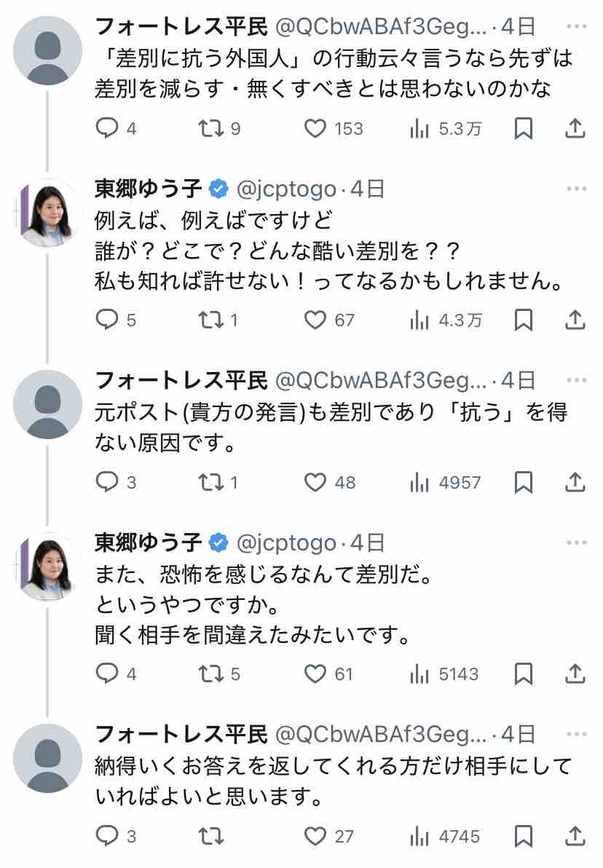603x868 pixels.
Task: Like the post with 153 likes
Action: pyautogui.click(x=315, y=129)
